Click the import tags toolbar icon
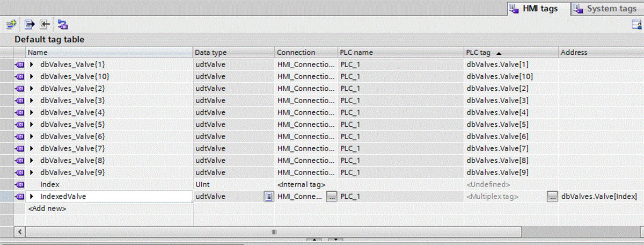 click(45, 24)
